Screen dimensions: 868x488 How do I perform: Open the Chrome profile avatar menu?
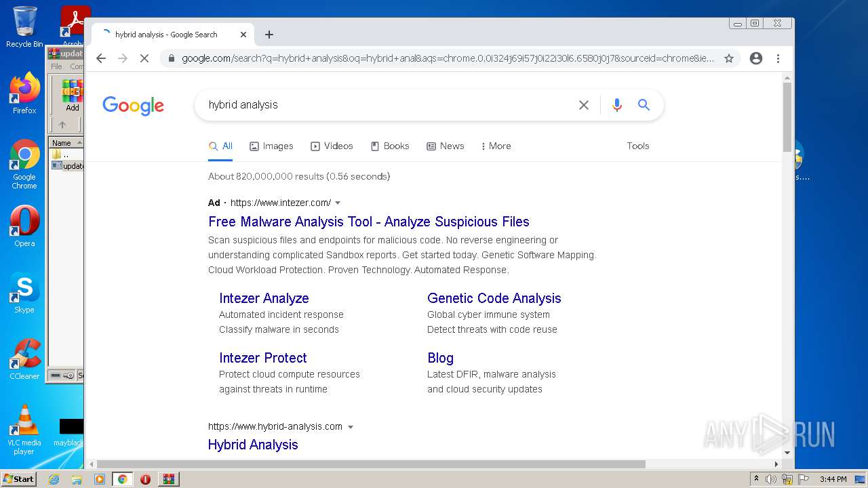pos(756,58)
